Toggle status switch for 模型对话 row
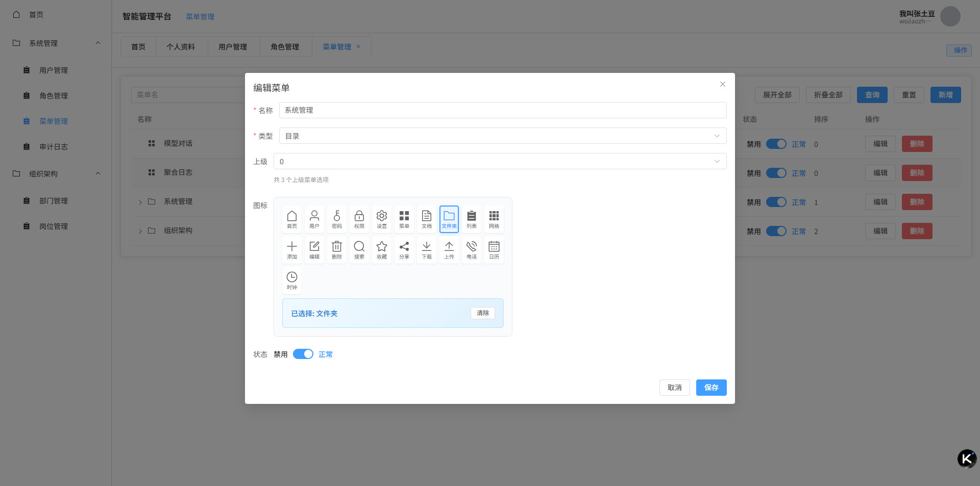Viewport: 980px width, 486px height. coord(776,144)
